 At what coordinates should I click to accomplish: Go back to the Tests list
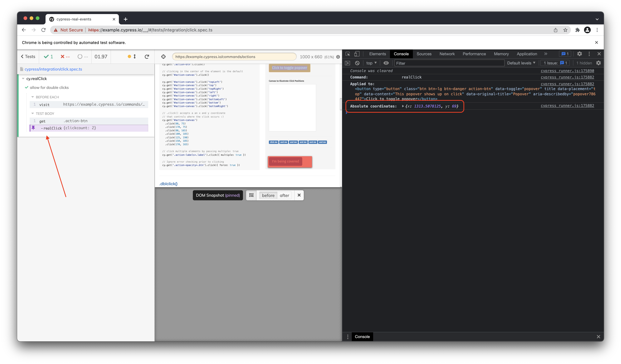[x=28, y=57]
